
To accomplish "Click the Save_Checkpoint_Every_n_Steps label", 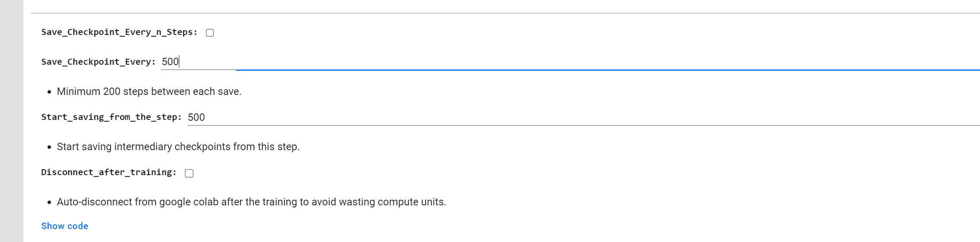I will (119, 32).
